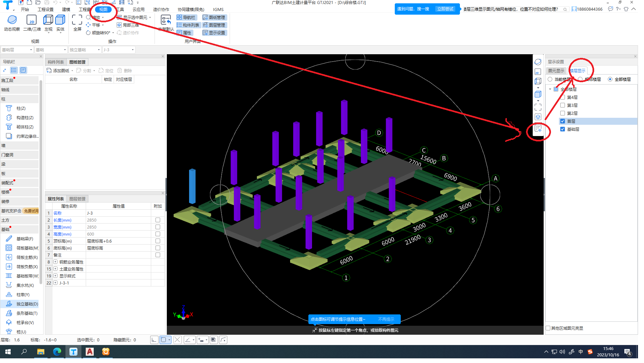Click 显示设置 ribbon button
This screenshot has width=644, height=363.
pyautogui.click(x=214, y=33)
